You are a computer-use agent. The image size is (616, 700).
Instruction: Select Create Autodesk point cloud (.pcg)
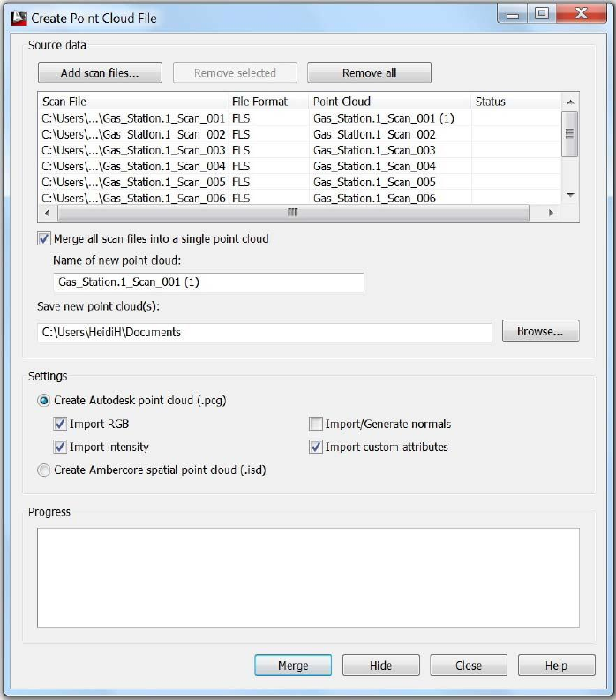(x=44, y=401)
